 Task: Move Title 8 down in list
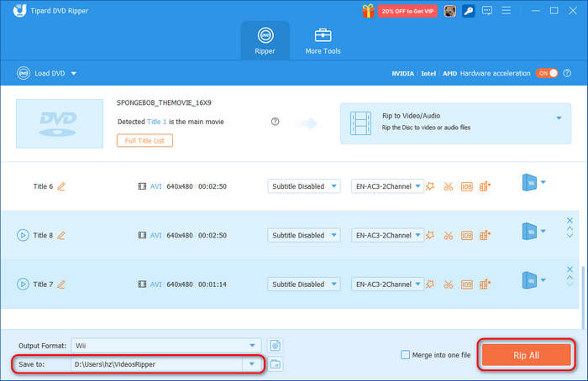pos(570,235)
